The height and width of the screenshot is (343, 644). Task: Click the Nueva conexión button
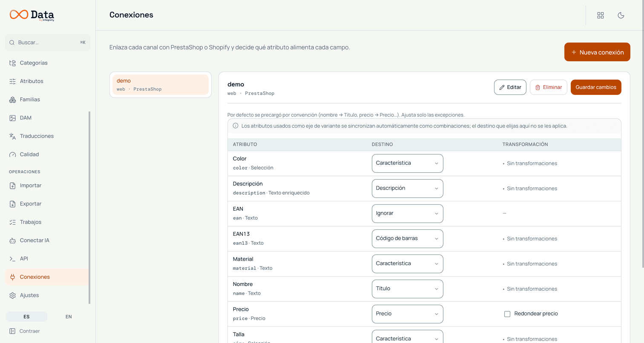pos(597,52)
